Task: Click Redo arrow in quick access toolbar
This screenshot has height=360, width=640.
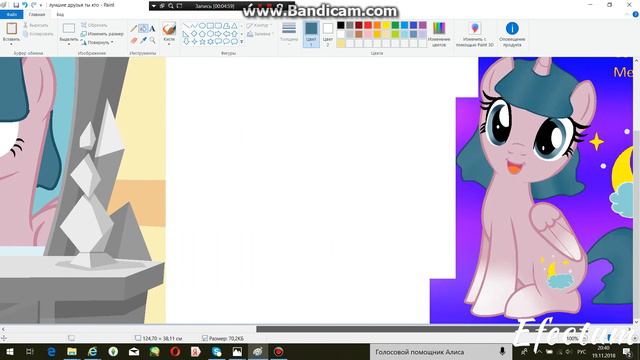Action: coord(33,5)
